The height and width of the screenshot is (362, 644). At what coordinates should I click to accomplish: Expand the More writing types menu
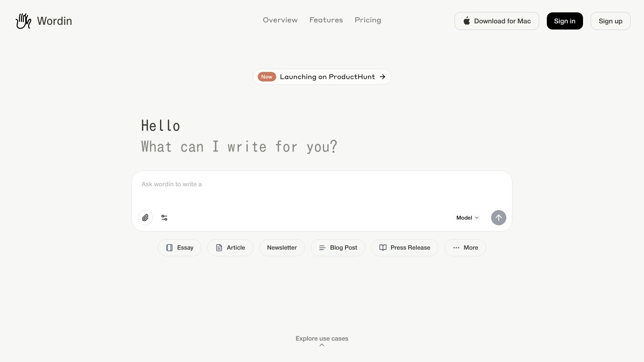pyautogui.click(x=465, y=248)
